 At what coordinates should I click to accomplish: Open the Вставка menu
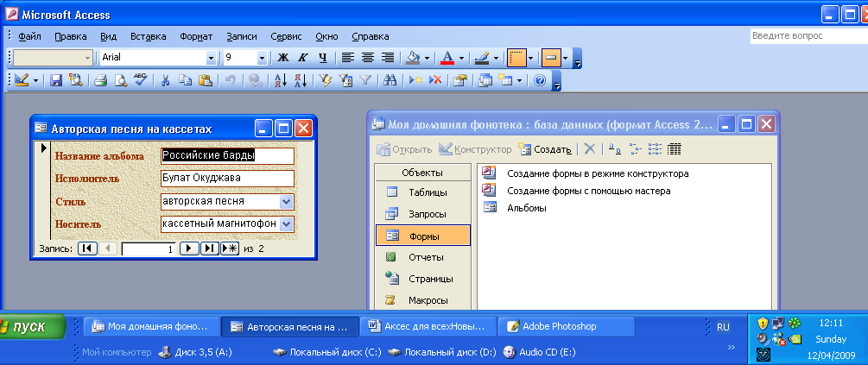click(149, 36)
